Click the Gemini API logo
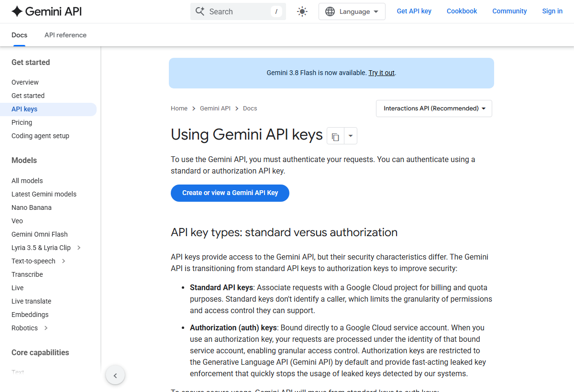The image size is (574, 392). tap(46, 11)
